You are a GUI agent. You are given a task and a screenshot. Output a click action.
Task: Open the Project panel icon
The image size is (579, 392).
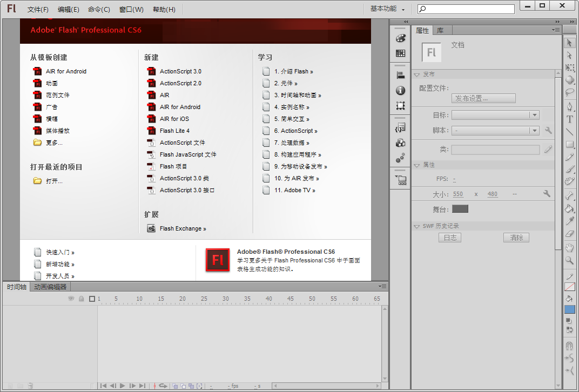(x=401, y=180)
